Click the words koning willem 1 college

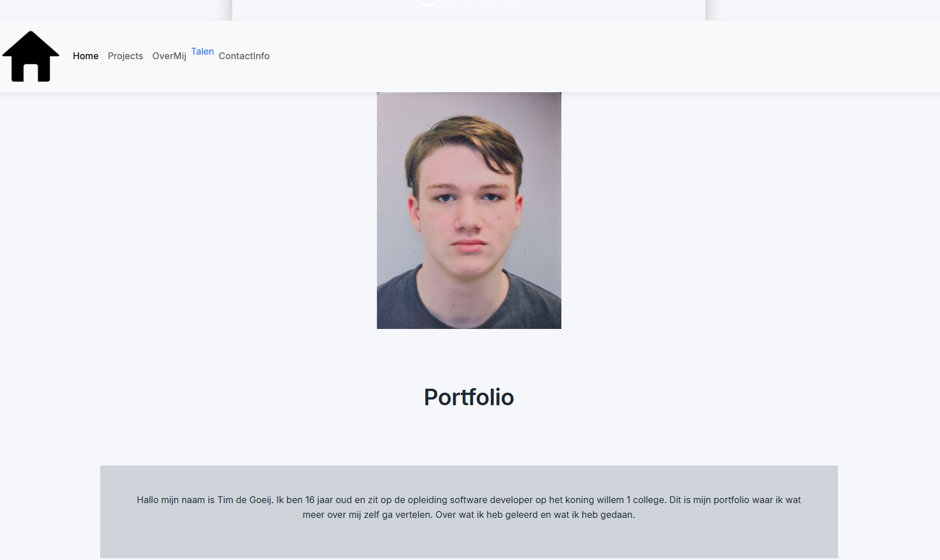click(x=614, y=500)
